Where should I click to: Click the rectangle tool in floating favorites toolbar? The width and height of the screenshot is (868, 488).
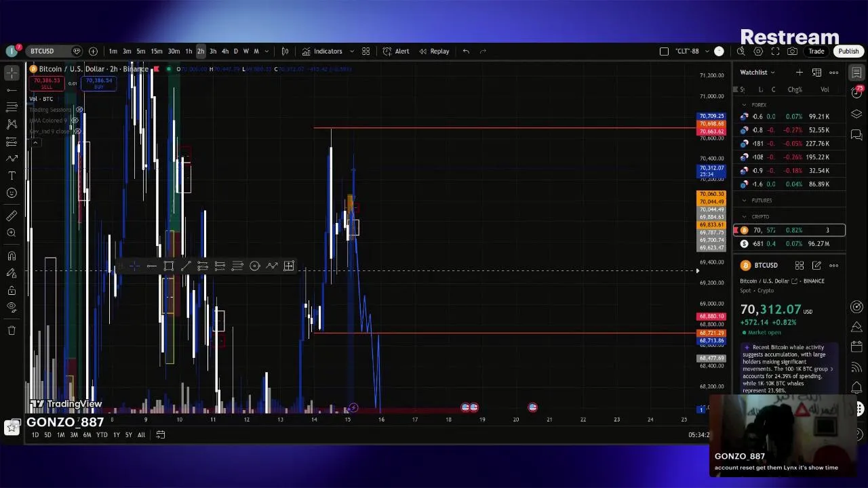coord(169,266)
